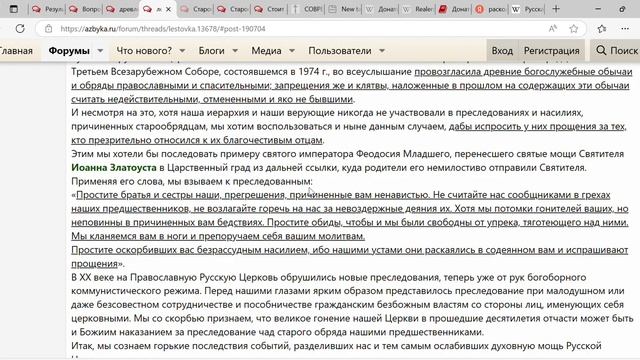
Task: Switch to the New tab
Action: pyautogui.click(x=344, y=9)
